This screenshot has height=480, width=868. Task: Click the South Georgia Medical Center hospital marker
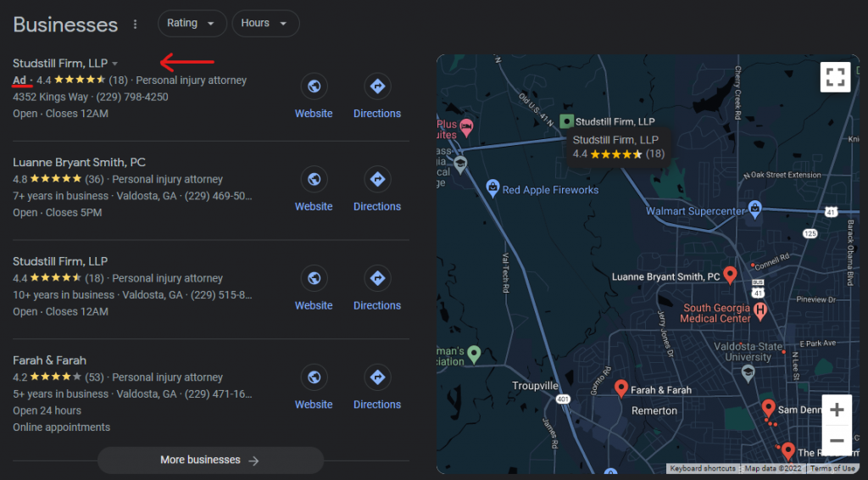click(x=760, y=311)
